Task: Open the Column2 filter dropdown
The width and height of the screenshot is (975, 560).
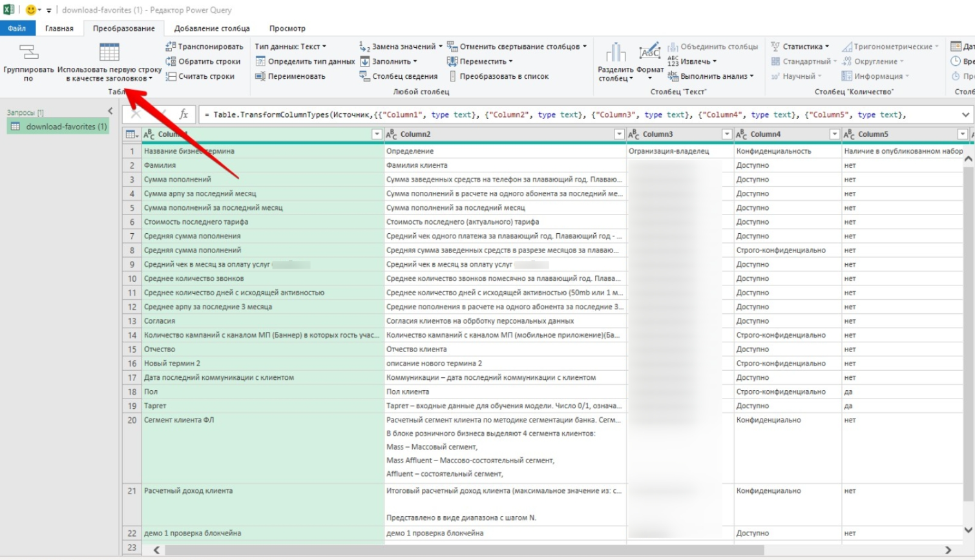Action: 619,134
